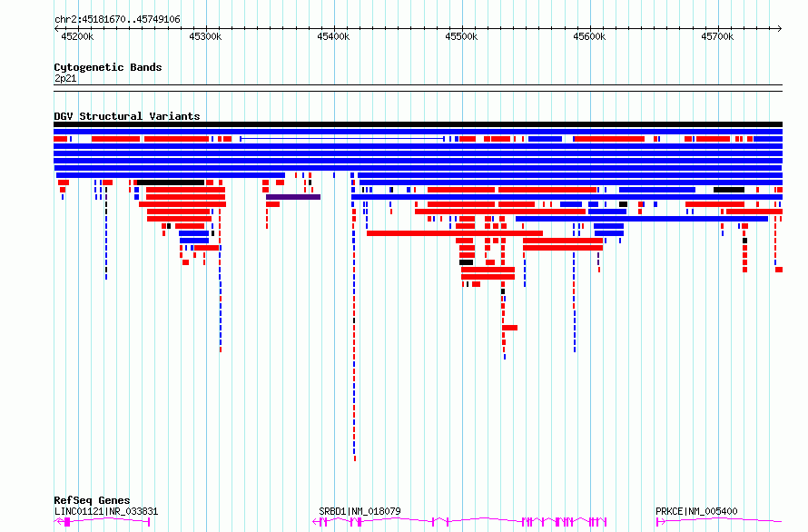Select the full-width black variant bar

pos(418,124)
